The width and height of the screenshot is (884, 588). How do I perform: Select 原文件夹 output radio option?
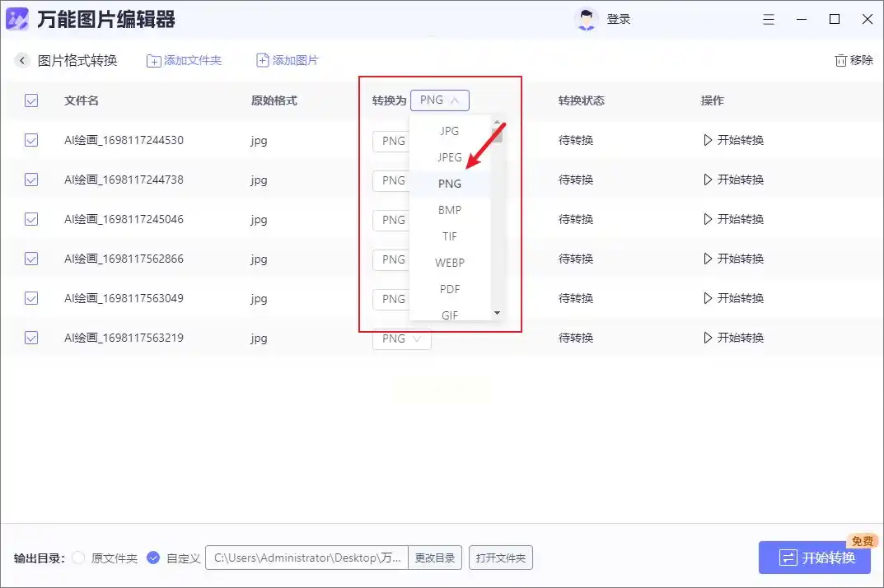click(79, 558)
